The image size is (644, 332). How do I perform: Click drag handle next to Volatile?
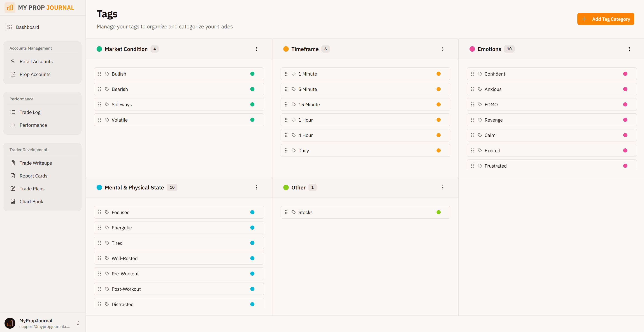(100, 120)
